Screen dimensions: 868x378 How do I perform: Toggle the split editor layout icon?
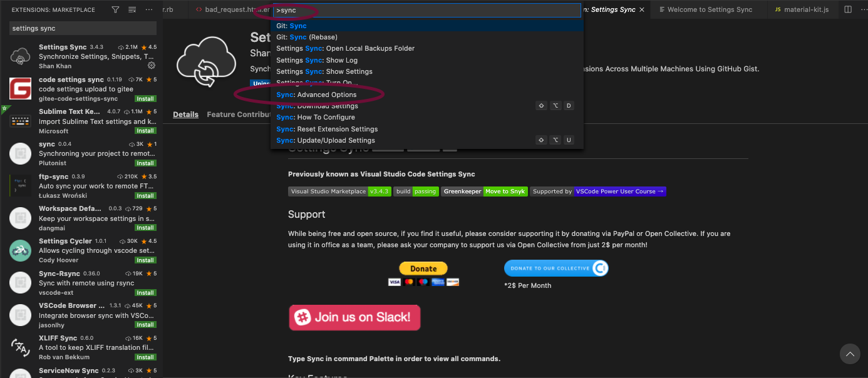point(848,9)
